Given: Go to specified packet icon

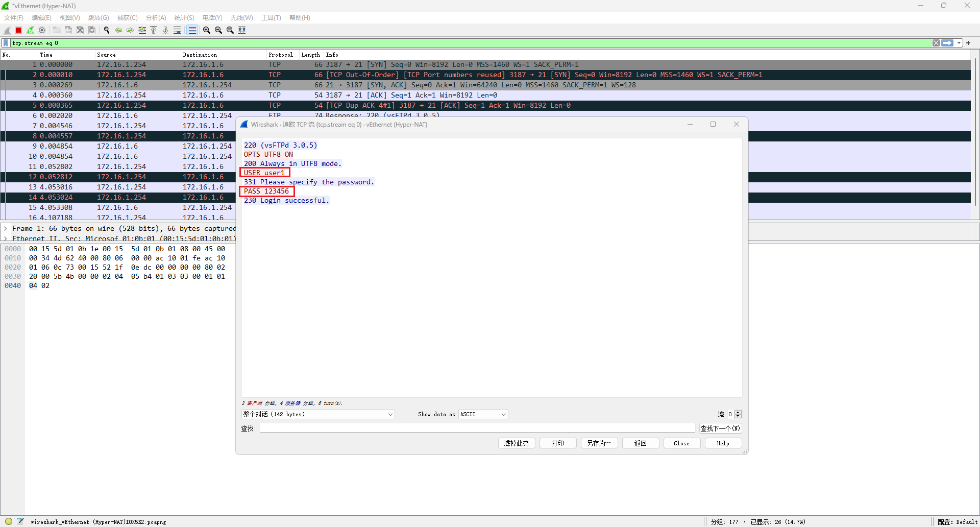Looking at the screenshot, I should (x=142, y=30).
